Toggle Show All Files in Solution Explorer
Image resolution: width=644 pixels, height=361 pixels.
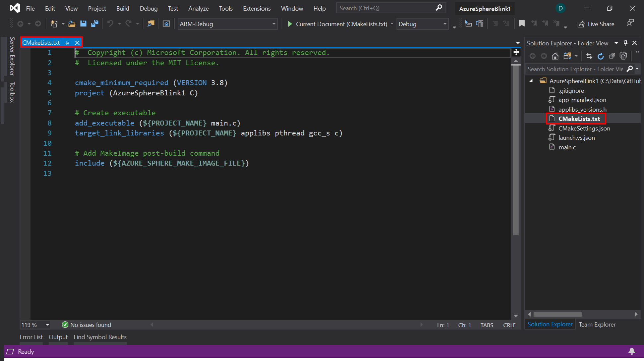[623, 56]
